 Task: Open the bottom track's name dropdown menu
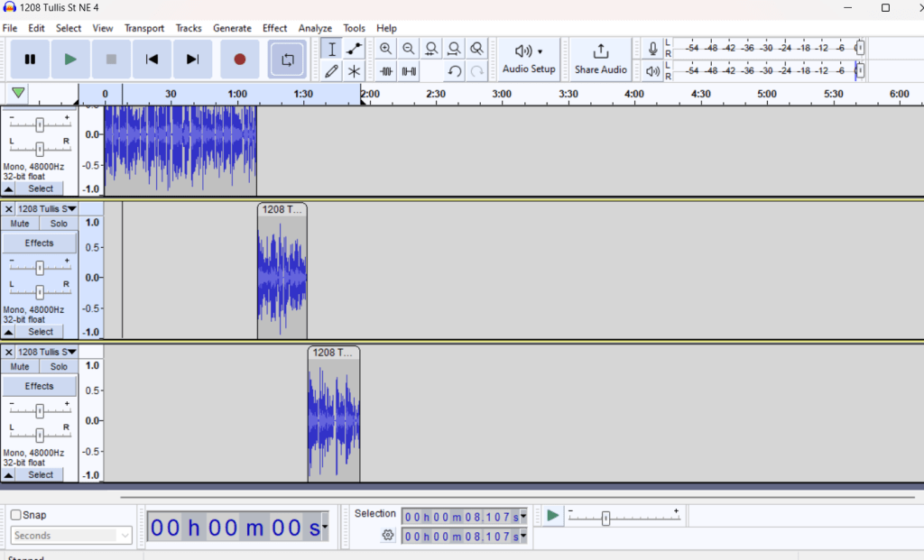click(x=47, y=352)
